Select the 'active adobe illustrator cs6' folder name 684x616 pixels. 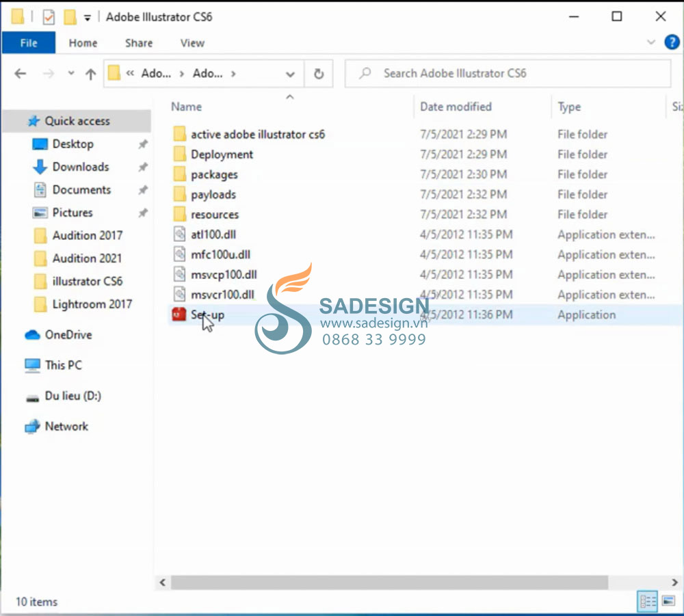[258, 134]
